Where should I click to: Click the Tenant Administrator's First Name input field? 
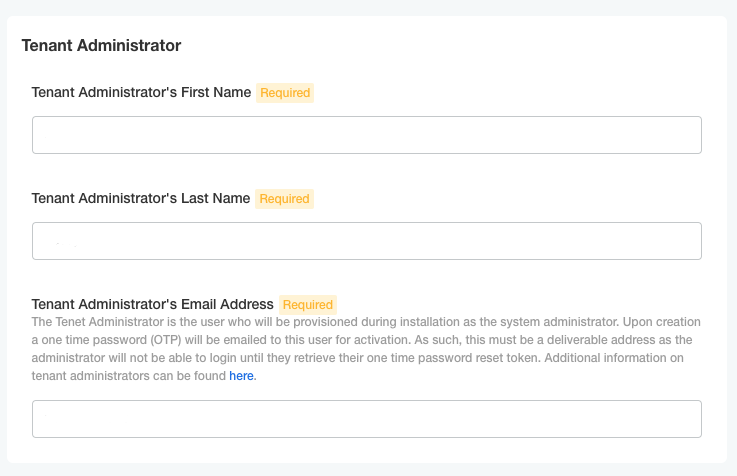tap(366, 135)
